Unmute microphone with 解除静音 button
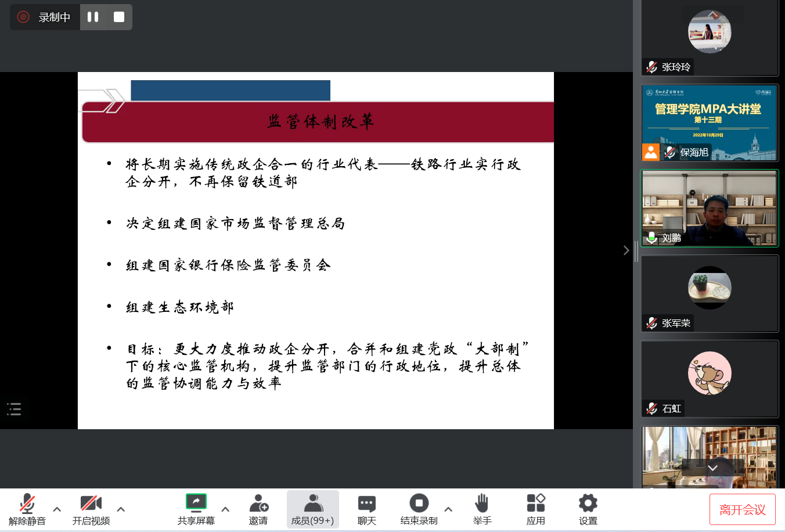Image resolution: width=785 pixels, height=532 pixels. tap(27, 509)
